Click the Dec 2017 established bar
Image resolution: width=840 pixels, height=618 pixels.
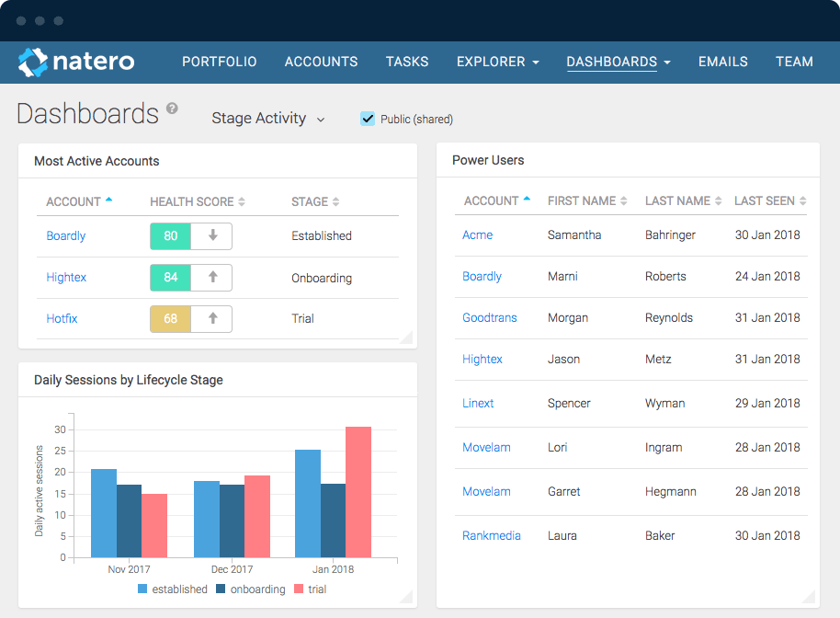coord(207,519)
